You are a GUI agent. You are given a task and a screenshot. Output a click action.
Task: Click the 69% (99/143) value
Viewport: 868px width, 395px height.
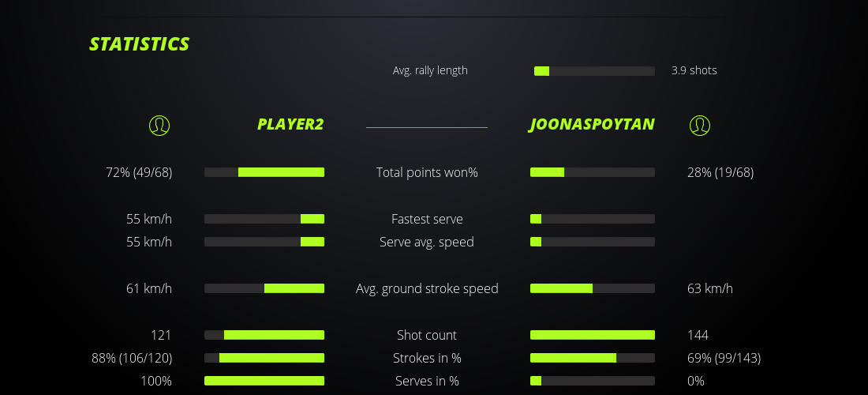click(724, 358)
